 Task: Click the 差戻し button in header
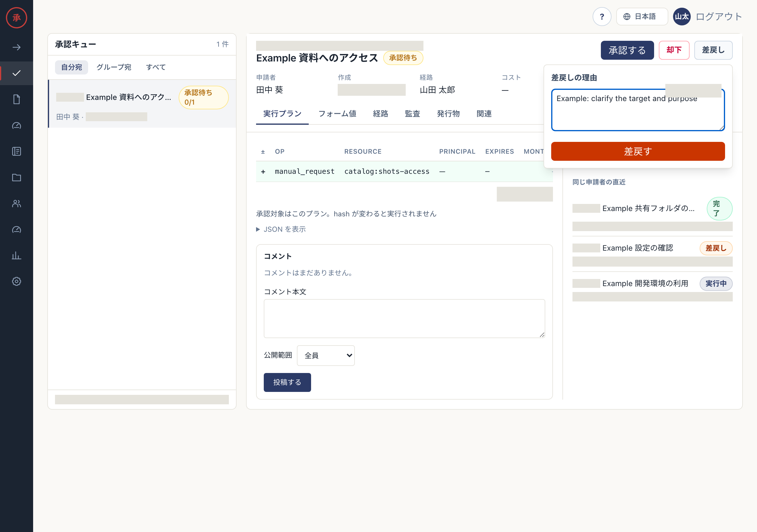(713, 50)
